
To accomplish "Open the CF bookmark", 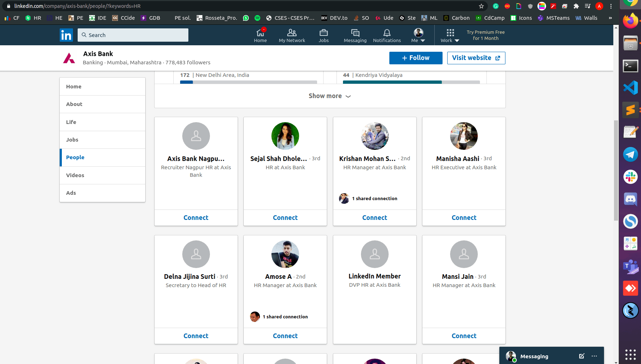I will [12, 18].
